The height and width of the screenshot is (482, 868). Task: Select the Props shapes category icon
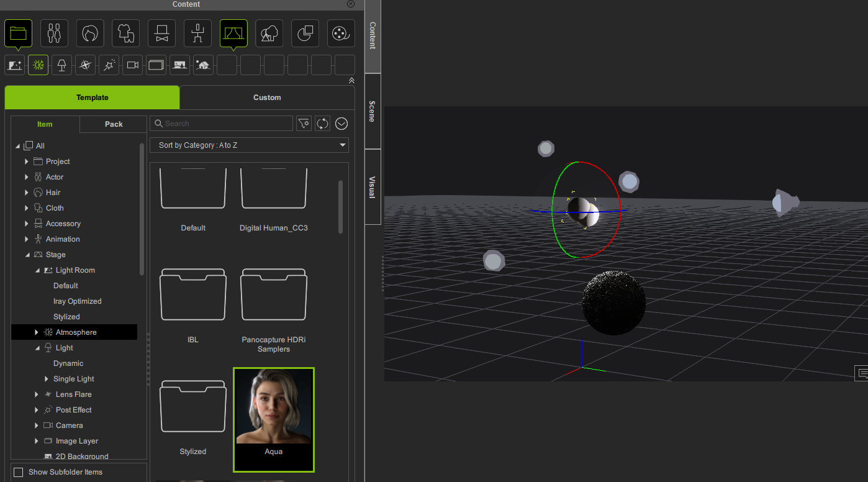[x=305, y=33]
